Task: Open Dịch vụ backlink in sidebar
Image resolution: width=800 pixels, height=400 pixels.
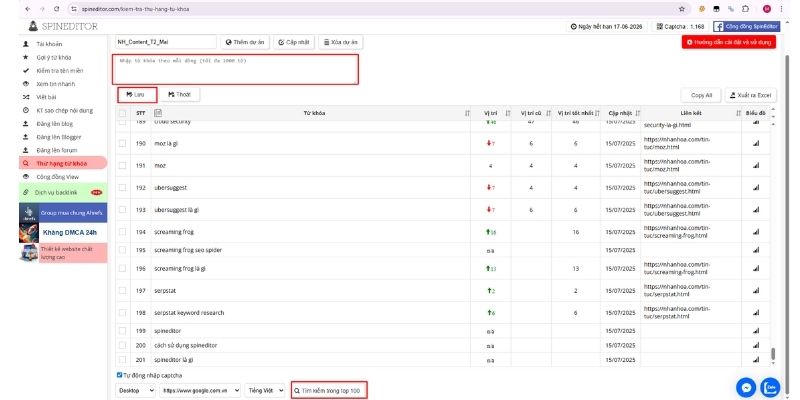Action: (63, 192)
